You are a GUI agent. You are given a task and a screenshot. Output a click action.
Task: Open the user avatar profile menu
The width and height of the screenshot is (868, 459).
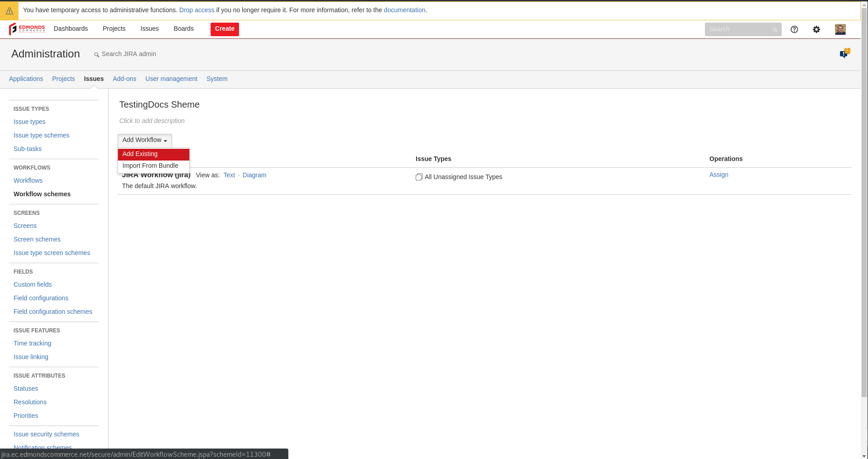click(x=840, y=29)
